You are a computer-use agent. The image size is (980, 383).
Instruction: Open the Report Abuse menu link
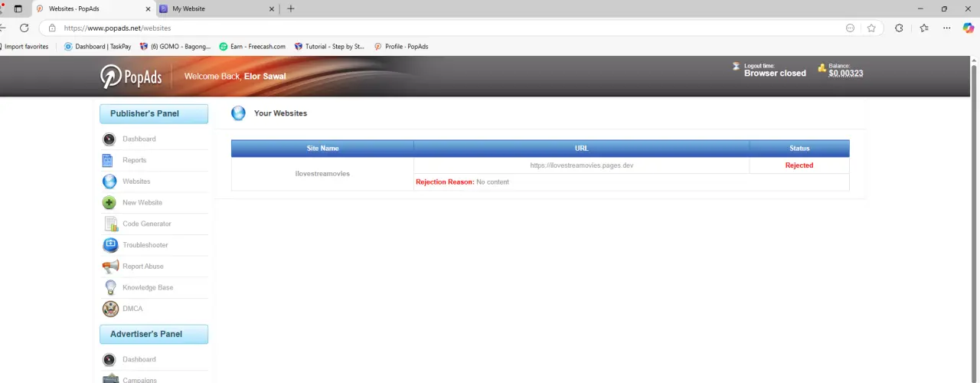pyautogui.click(x=143, y=267)
